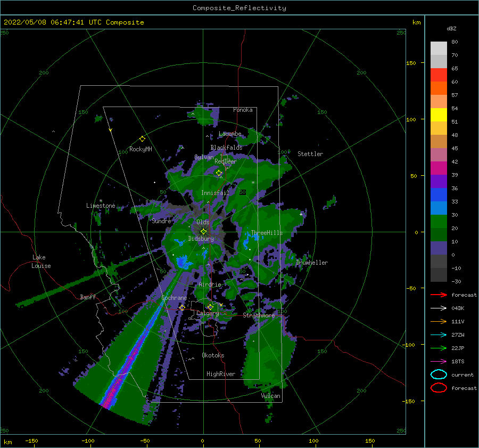This screenshot has width=479, height=448.
Task: Click the Sundre label
Action: click(162, 221)
